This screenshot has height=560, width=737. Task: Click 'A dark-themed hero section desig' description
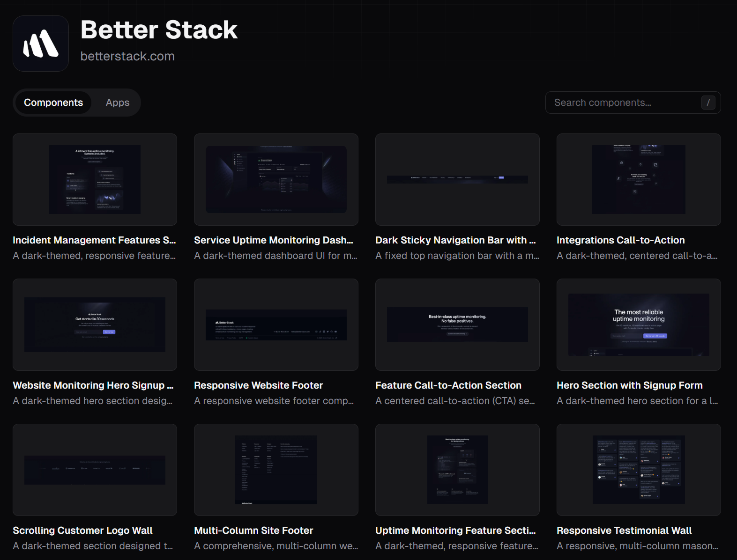point(93,401)
